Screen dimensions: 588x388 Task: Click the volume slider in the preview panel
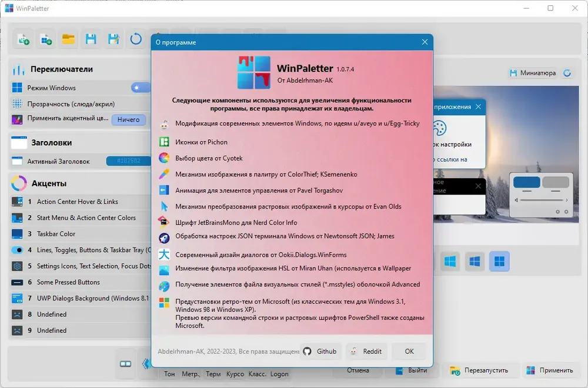click(542, 200)
